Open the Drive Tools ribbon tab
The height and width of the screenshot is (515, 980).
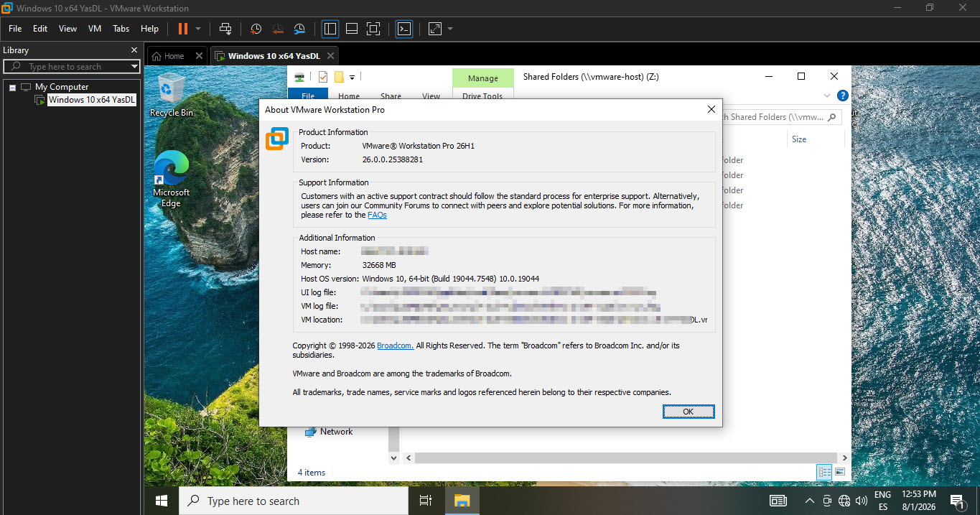483,96
